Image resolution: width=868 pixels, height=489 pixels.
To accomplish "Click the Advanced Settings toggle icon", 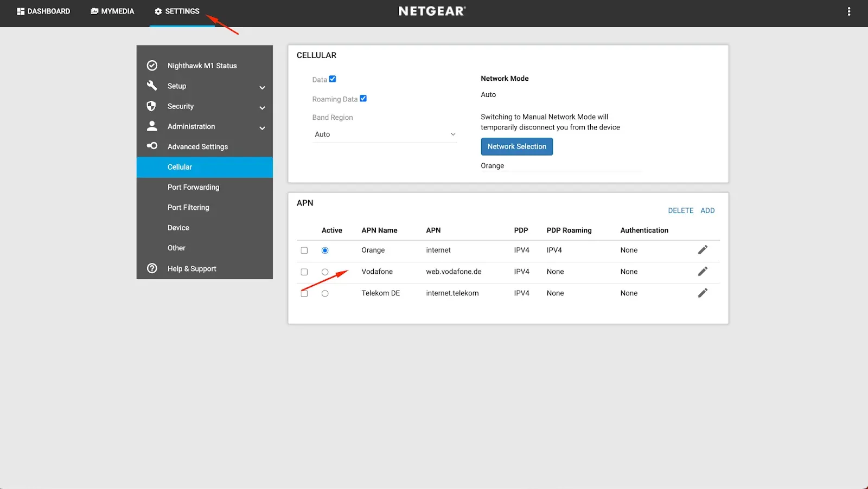I will (152, 146).
